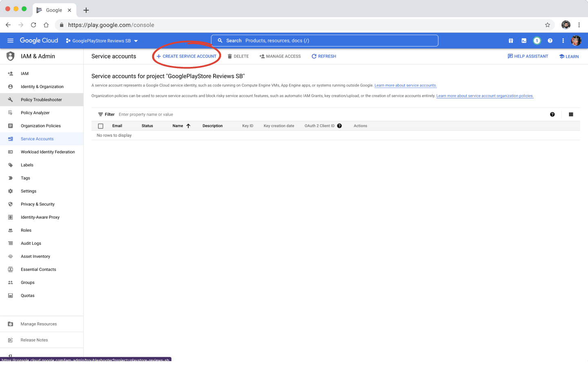Click the Name column sort arrow

[188, 126]
